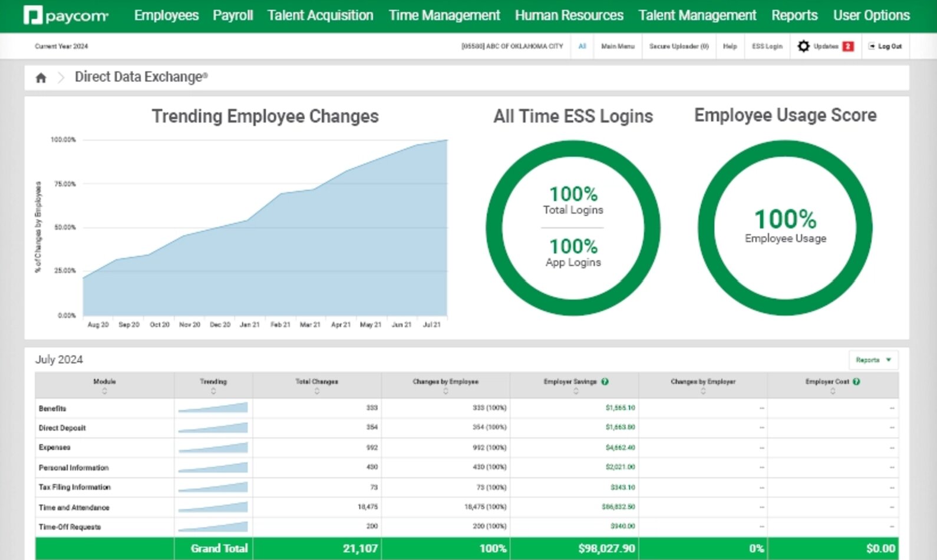Click the ESS Login link
Screen dimensions: 937x560
coord(767,46)
